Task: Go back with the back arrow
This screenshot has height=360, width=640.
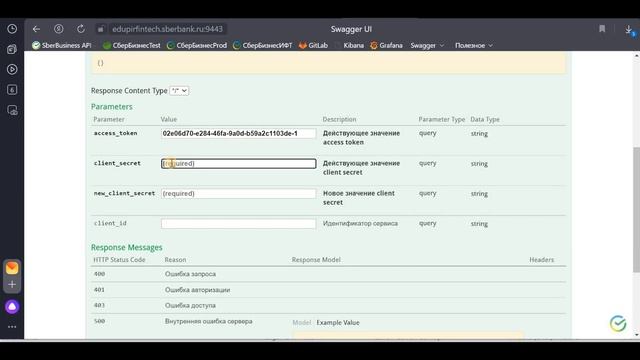Action: 36,29
